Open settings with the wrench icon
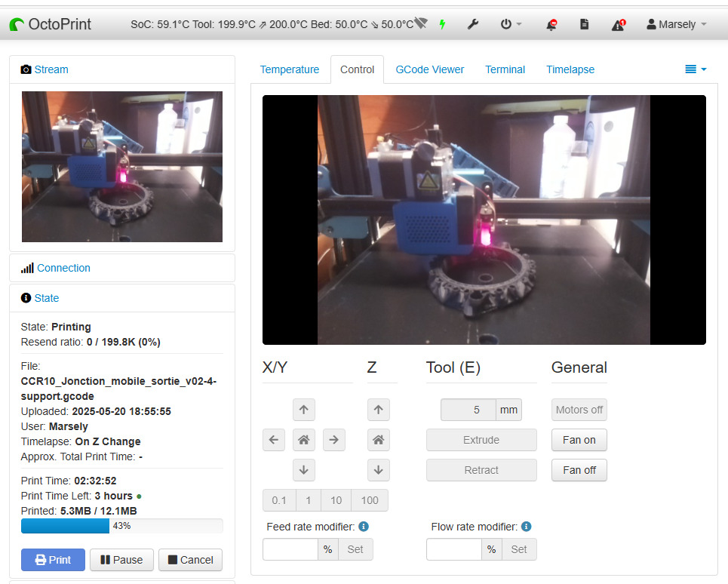 coord(473,24)
